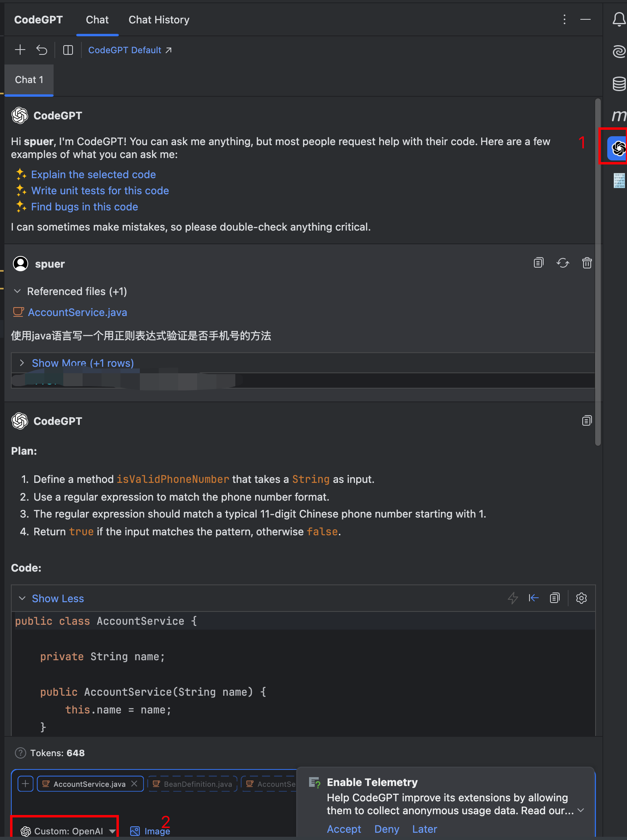Remove the AccountService.java tag

(x=135, y=784)
